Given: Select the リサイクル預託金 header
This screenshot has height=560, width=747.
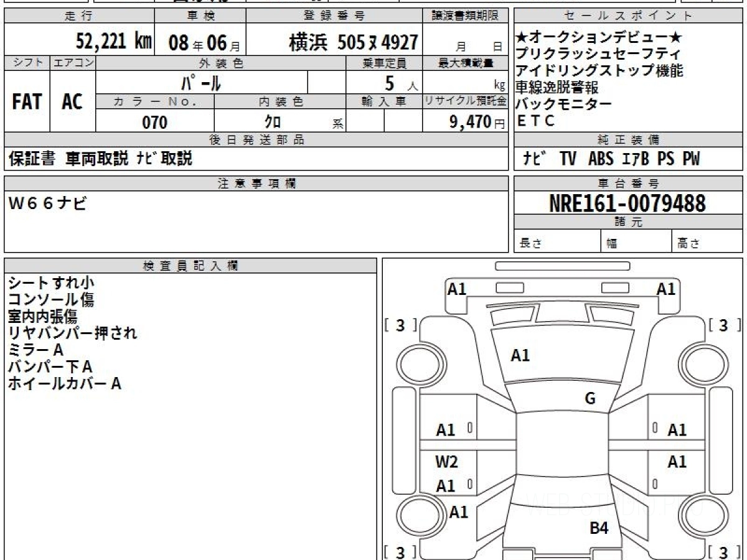Looking at the screenshot, I should pos(466,101).
